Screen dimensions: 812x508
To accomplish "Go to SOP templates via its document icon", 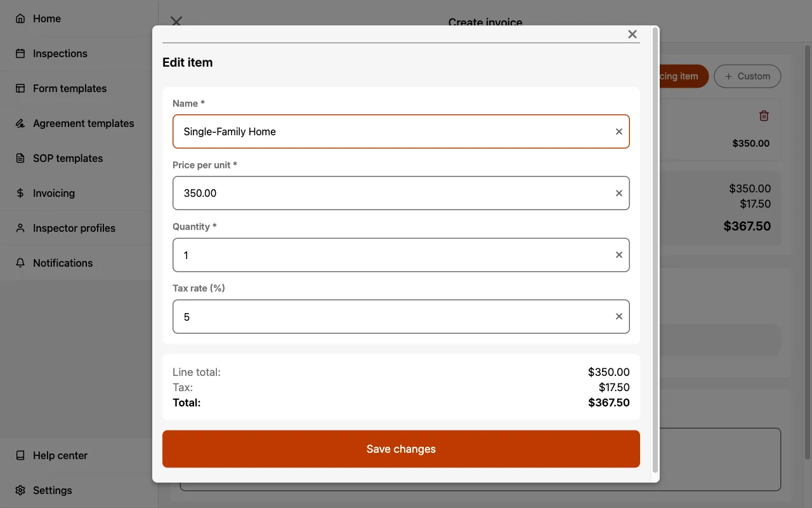I will (x=67, y=158).
